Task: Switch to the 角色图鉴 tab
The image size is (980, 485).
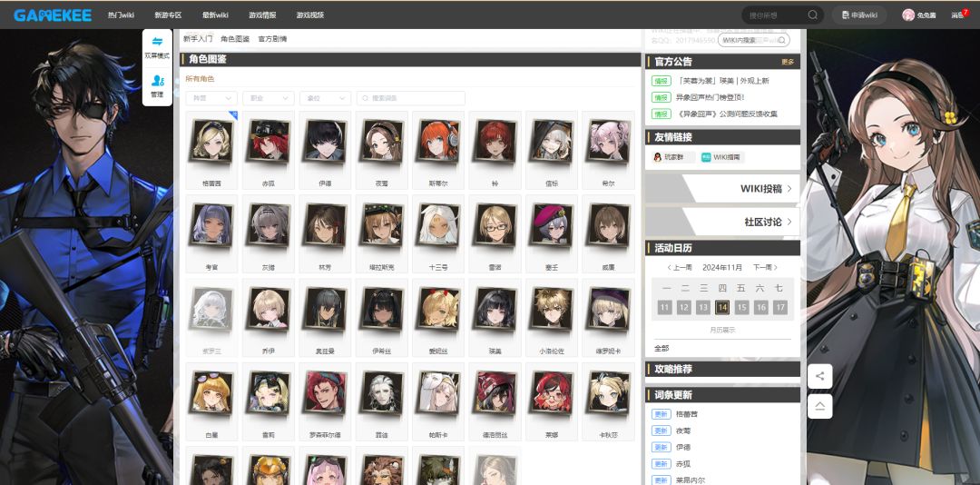Action: [235, 39]
